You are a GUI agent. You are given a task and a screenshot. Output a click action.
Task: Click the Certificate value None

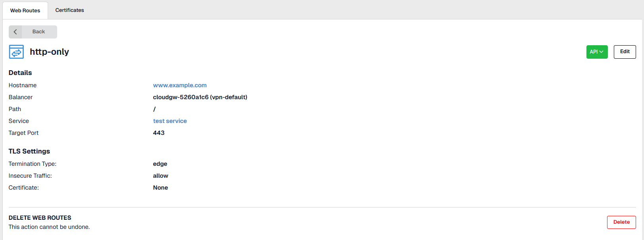click(x=160, y=188)
